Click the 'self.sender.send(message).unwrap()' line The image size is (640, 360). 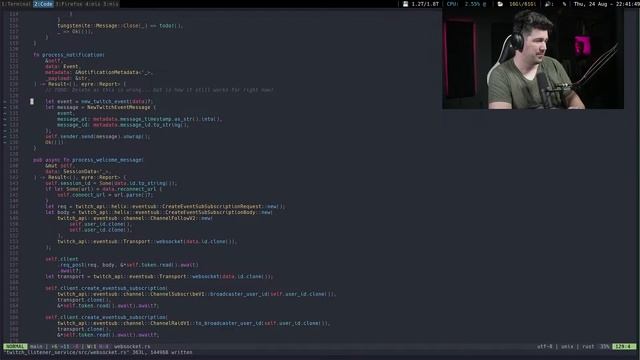pyautogui.click(x=98, y=137)
